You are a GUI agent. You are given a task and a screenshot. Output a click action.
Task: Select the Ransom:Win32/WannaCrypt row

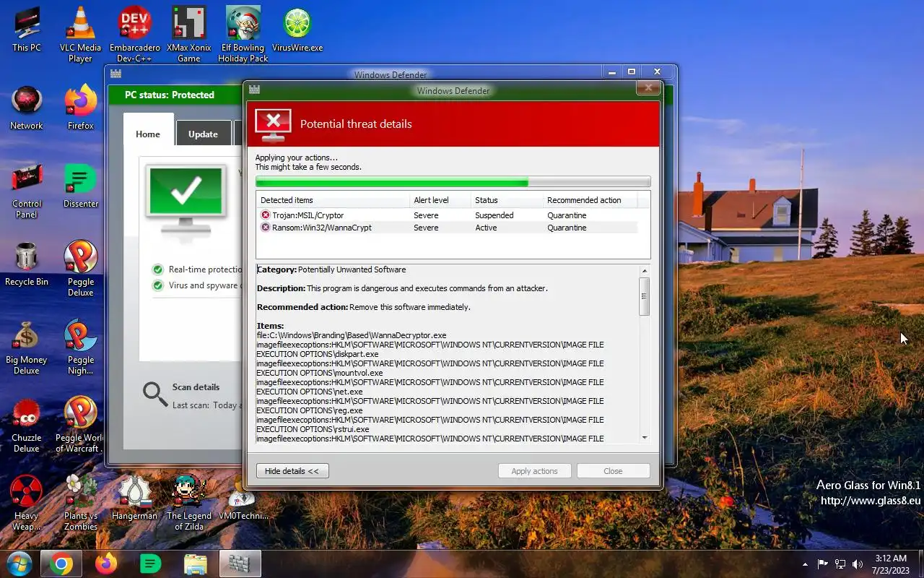pos(448,228)
